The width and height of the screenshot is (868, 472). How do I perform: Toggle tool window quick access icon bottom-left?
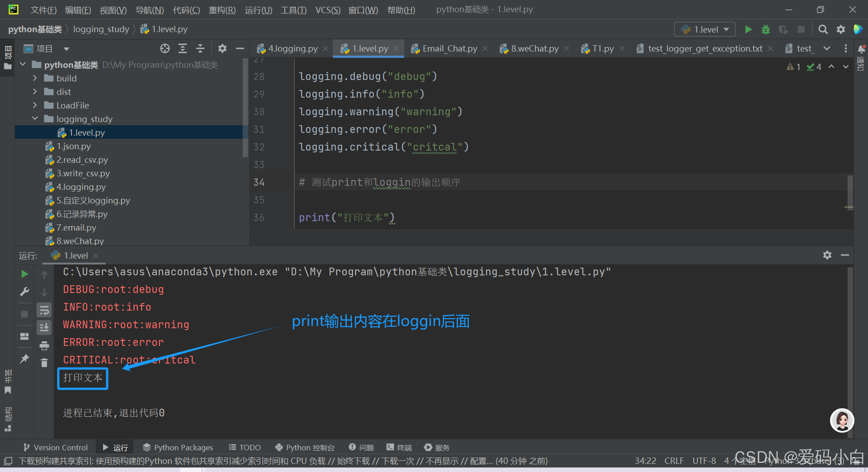coord(8,461)
